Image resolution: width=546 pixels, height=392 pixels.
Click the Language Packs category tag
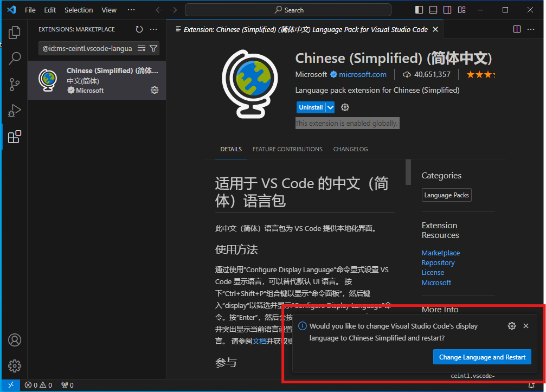(446, 195)
